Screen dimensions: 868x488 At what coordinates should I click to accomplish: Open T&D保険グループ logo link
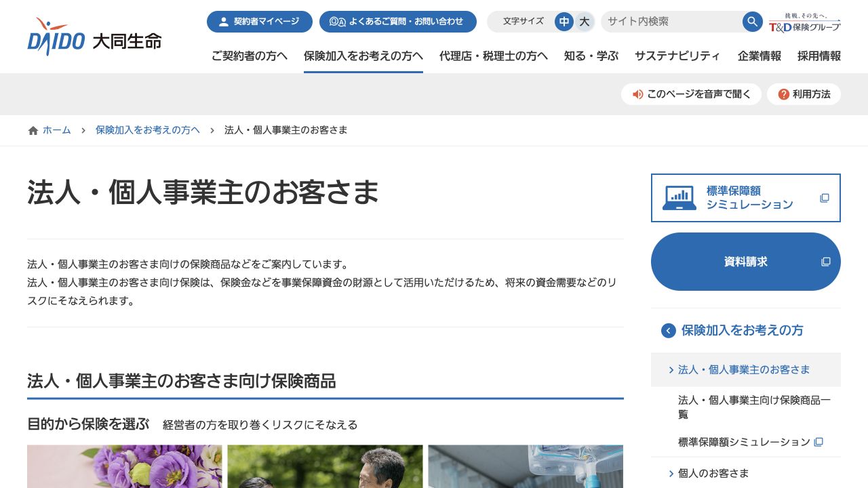click(x=805, y=22)
